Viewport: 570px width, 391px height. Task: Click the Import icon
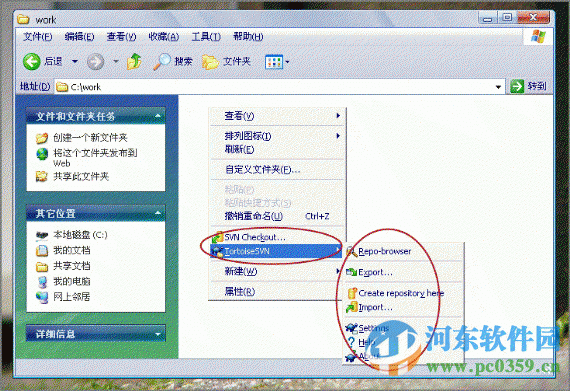point(352,308)
